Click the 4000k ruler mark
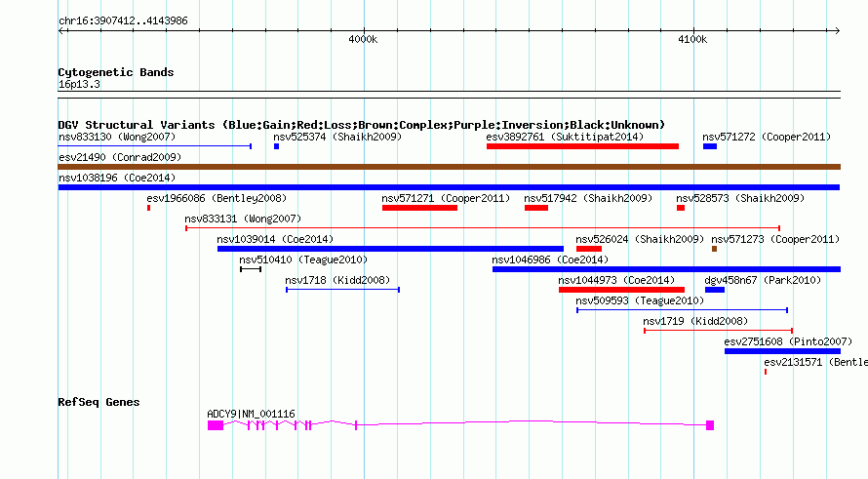Viewport: 868px width, 479px height. [363, 39]
